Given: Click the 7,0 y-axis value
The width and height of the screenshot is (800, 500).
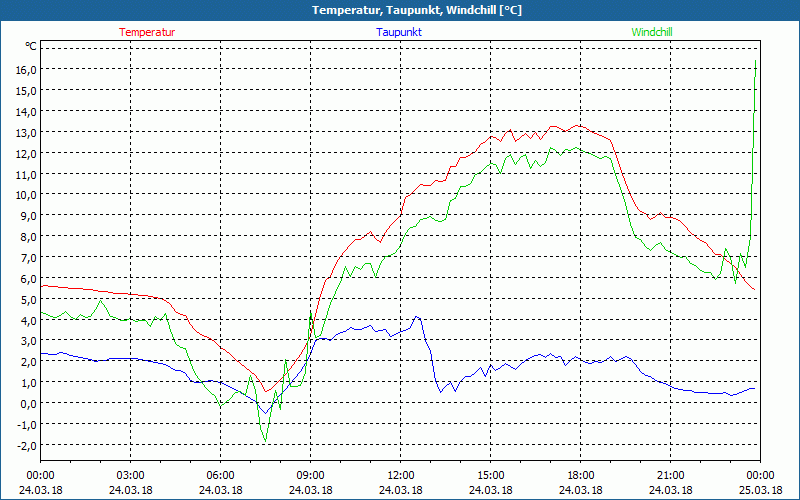Looking at the screenshot, I should click(29, 258).
